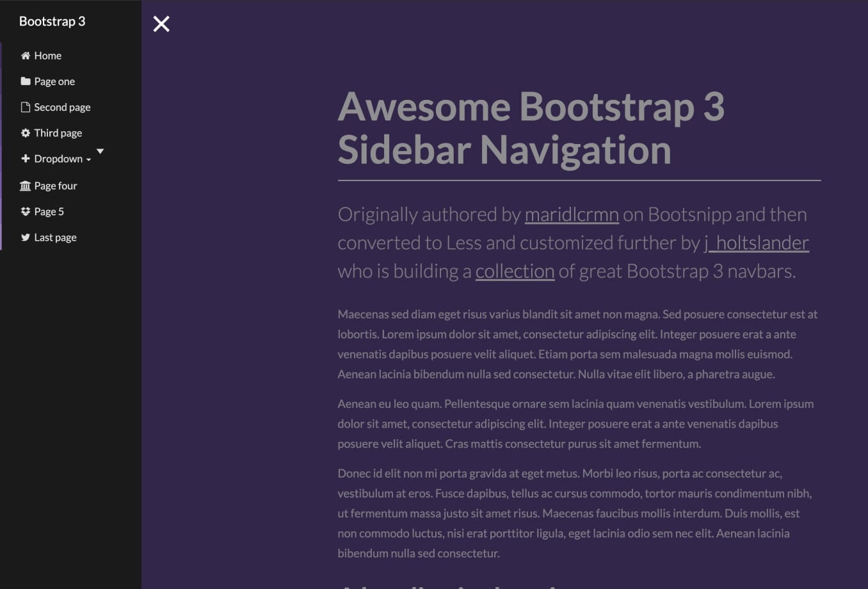Open the Dropdown navigation entry
The height and width of the screenshot is (589, 868).
(58, 158)
